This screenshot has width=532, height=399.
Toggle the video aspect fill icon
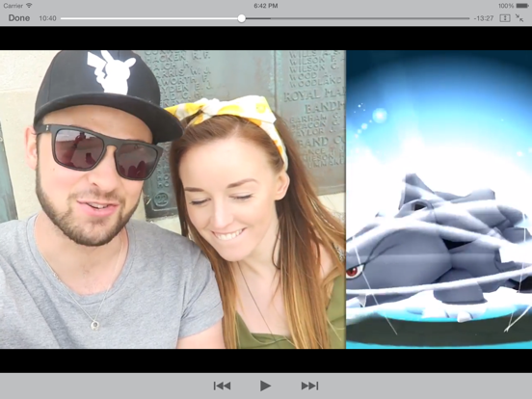pos(505,18)
